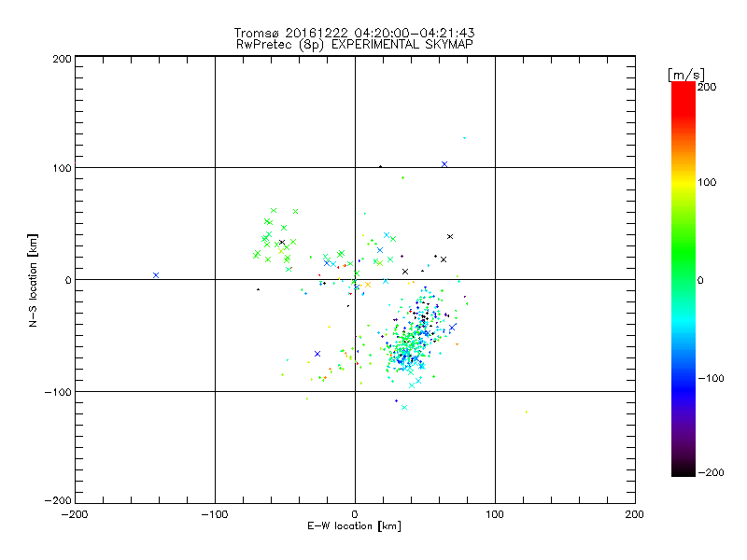Viewport: 747px width, 560px height.
Task: Select the E-W axis tick label "100"
Action: (495, 514)
